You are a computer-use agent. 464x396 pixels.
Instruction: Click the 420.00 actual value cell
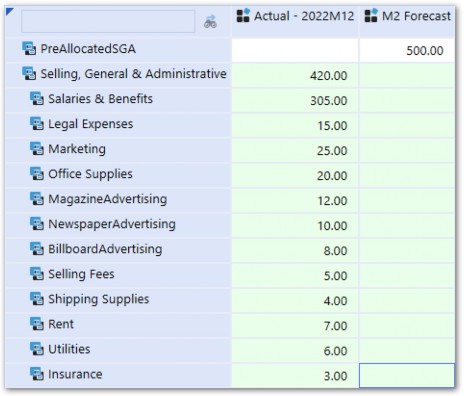coord(295,75)
